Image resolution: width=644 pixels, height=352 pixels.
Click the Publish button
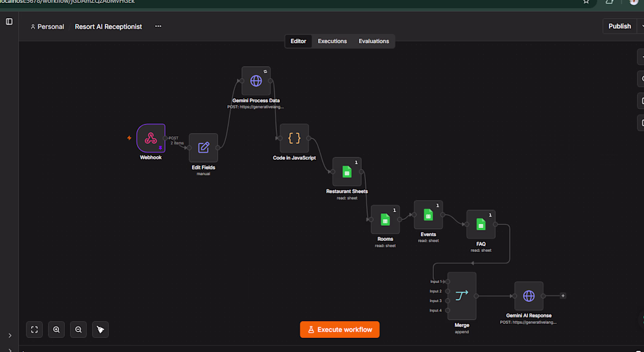pos(619,26)
